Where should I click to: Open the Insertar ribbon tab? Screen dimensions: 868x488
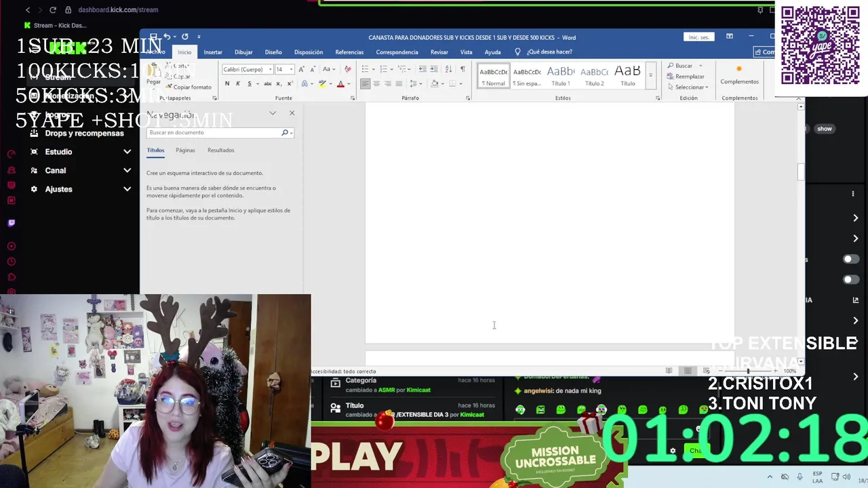(213, 52)
